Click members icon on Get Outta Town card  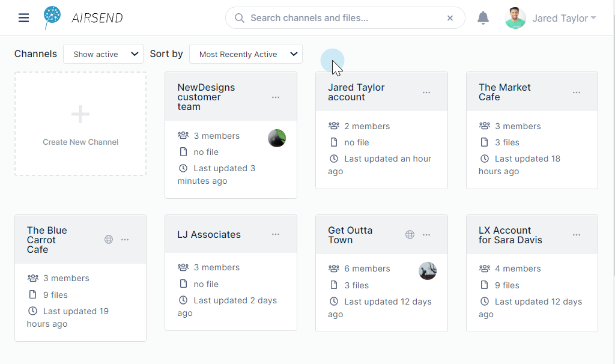pyautogui.click(x=334, y=268)
